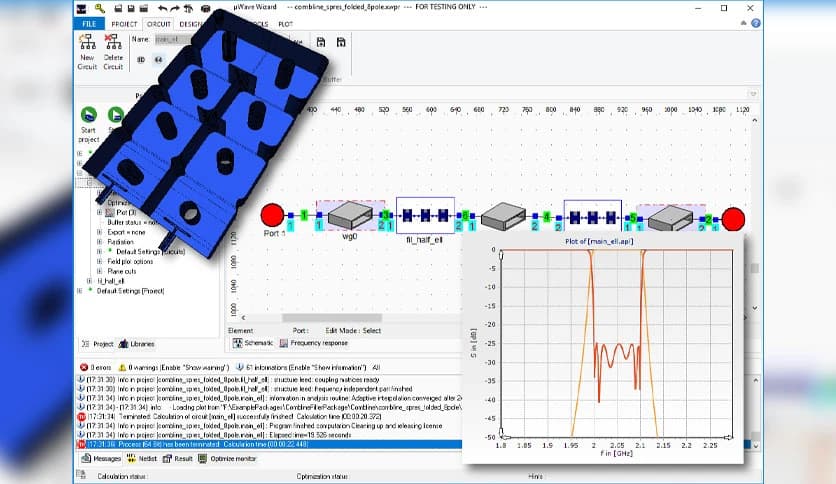Click the Name input field in ribbon
This screenshot has width=836, height=484.
[x=173, y=39]
